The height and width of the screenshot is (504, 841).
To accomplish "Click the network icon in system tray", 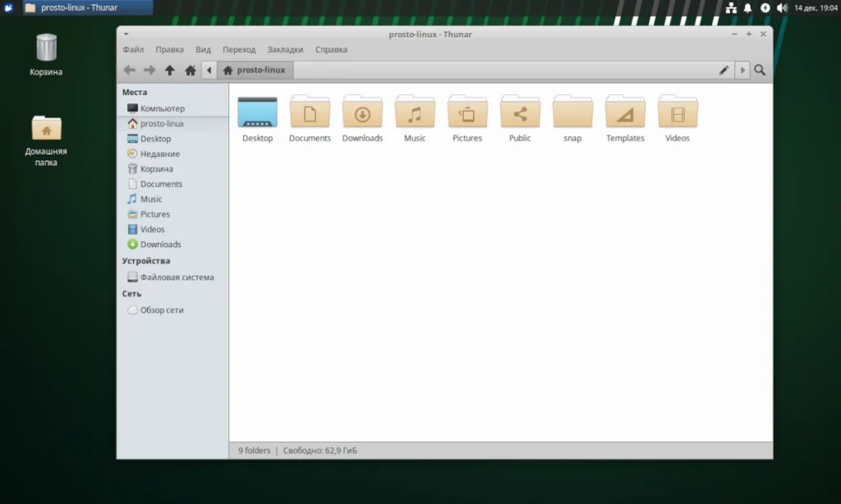I will tap(730, 7).
